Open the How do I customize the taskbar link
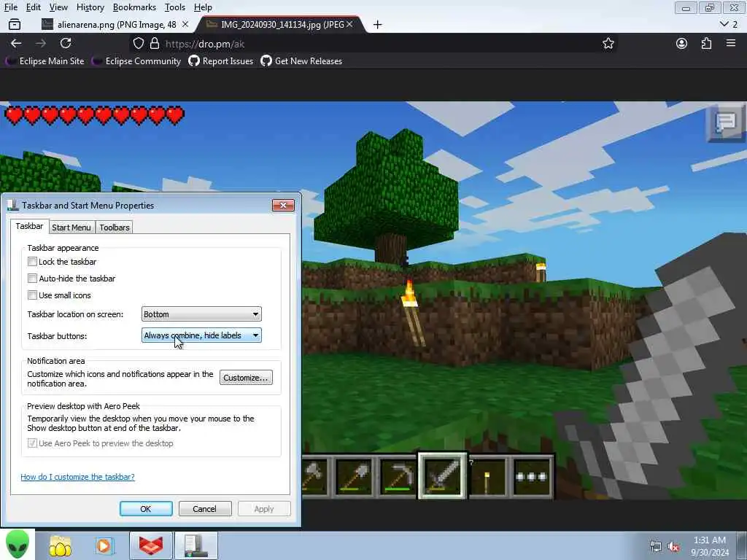This screenshot has height=560, width=747. click(77, 477)
